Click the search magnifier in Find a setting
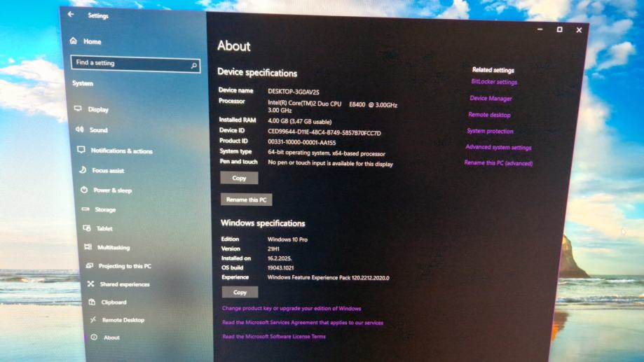The image size is (644, 362). [194, 65]
